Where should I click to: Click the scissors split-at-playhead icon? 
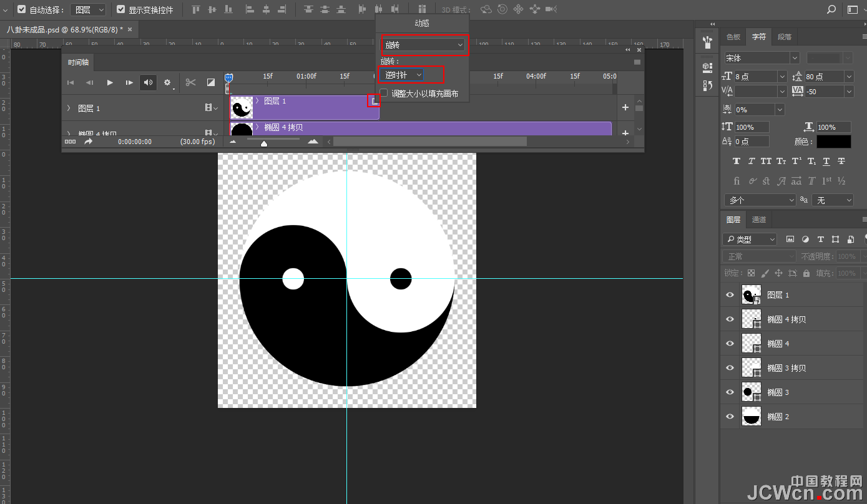click(191, 82)
